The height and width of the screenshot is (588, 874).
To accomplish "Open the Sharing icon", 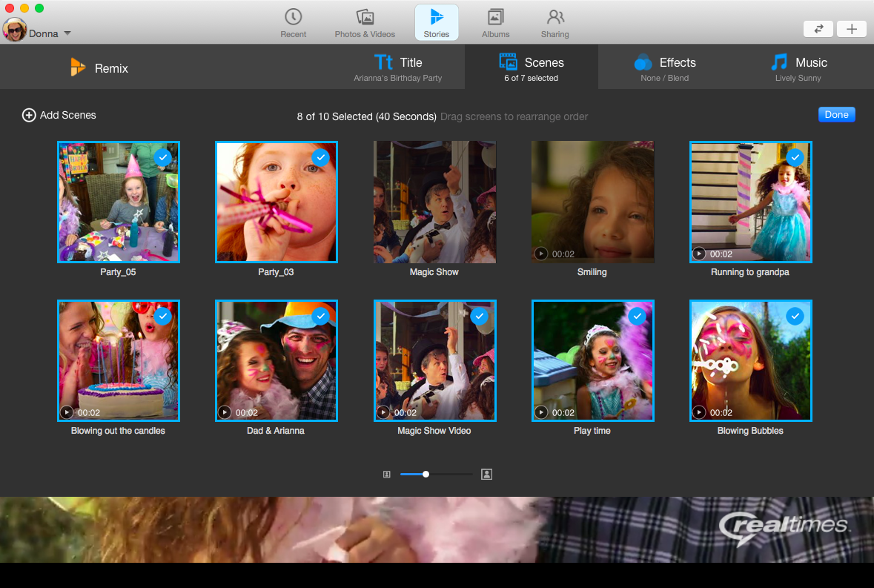I will pos(554,22).
